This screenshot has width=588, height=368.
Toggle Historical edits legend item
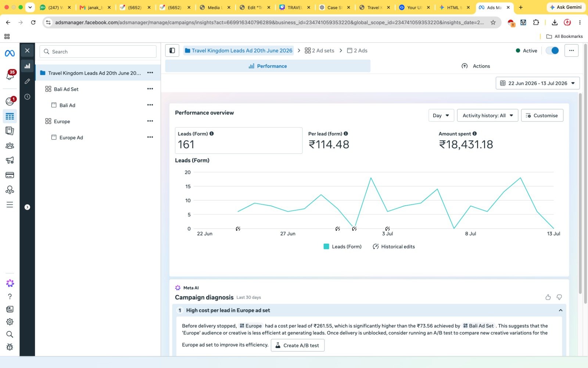click(x=394, y=247)
